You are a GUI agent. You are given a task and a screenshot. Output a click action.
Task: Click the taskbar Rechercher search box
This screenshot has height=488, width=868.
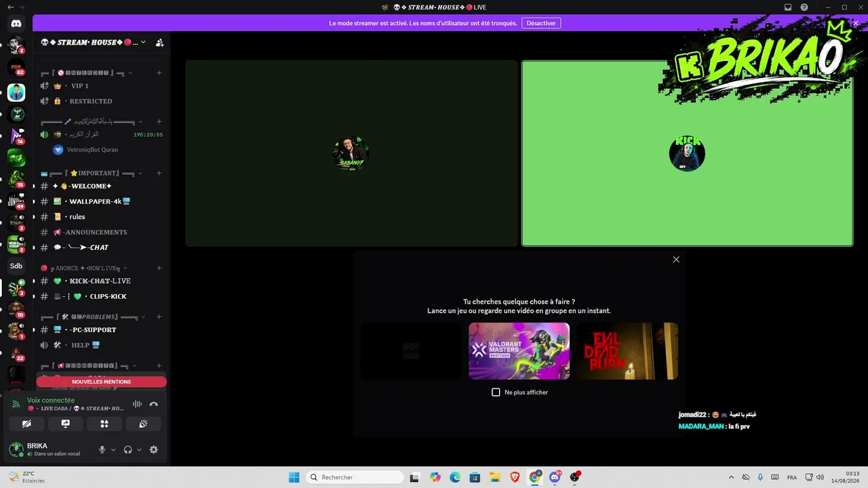coord(355,477)
